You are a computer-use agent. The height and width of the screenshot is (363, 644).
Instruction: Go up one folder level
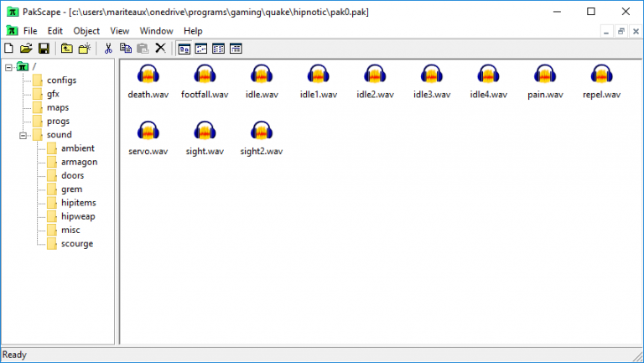pyautogui.click(x=66, y=49)
